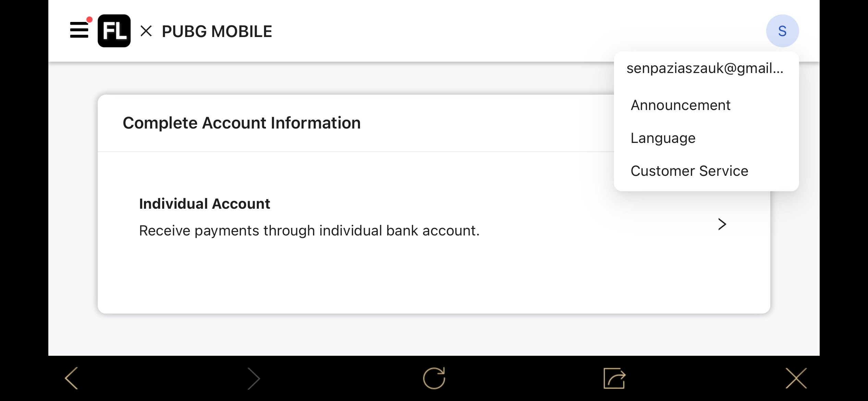Close the in-app browser with X
This screenshot has width=868, height=401.
click(x=796, y=378)
